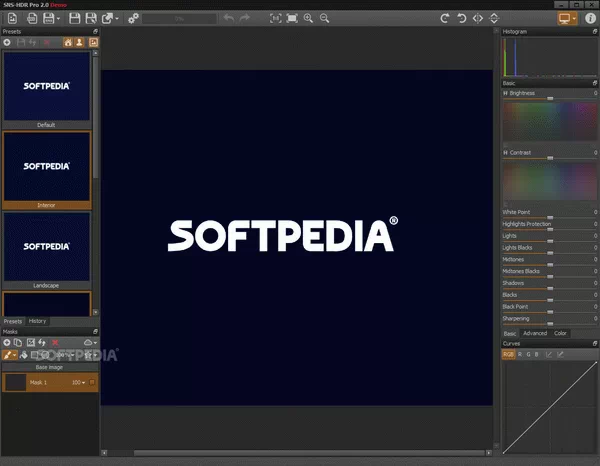The image size is (600, 466).
Task: Select the Base Image row
Action: [x=49, y=366]
